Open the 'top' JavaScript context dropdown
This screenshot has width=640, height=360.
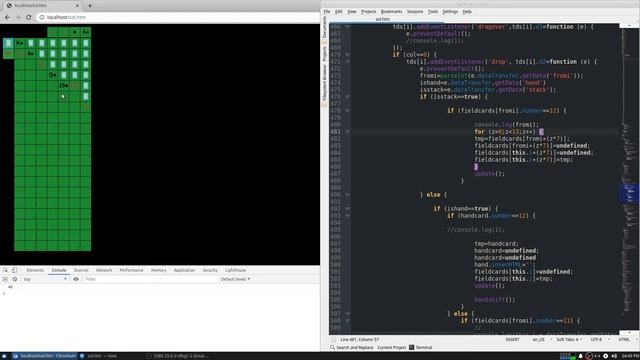pos(45,279)
